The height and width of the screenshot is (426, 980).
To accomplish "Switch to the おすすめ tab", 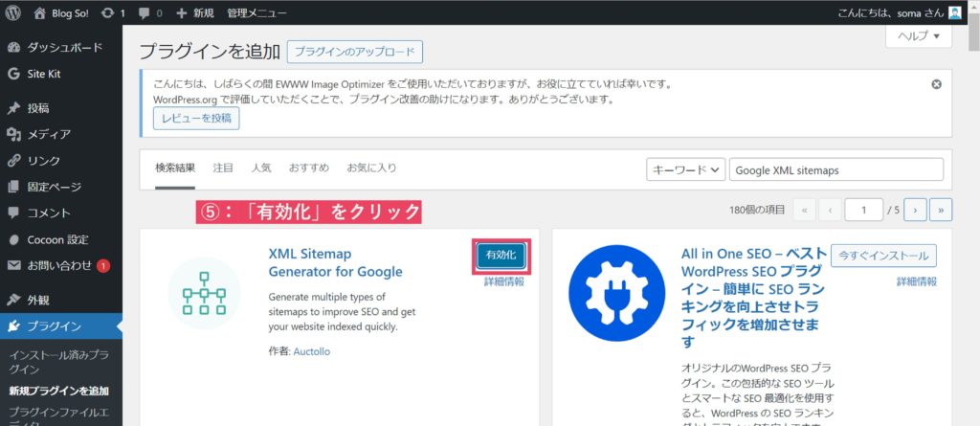I will pos(308,168).
